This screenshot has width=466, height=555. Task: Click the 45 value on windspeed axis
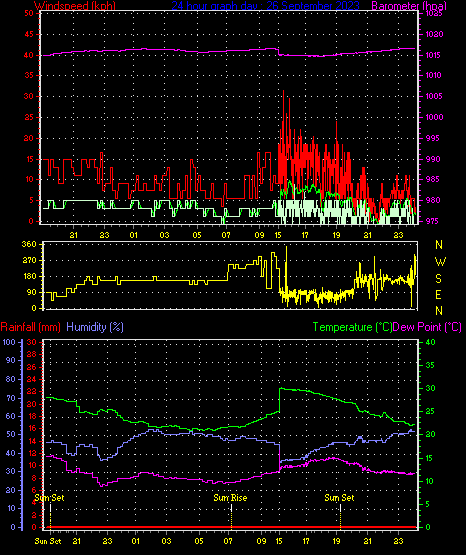tap(29, 34)
